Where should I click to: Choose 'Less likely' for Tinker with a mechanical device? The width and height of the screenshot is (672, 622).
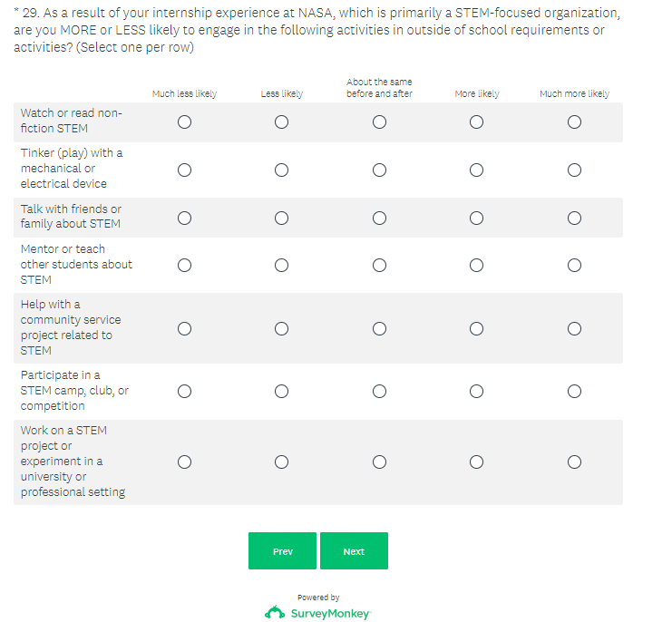(281, 170)
